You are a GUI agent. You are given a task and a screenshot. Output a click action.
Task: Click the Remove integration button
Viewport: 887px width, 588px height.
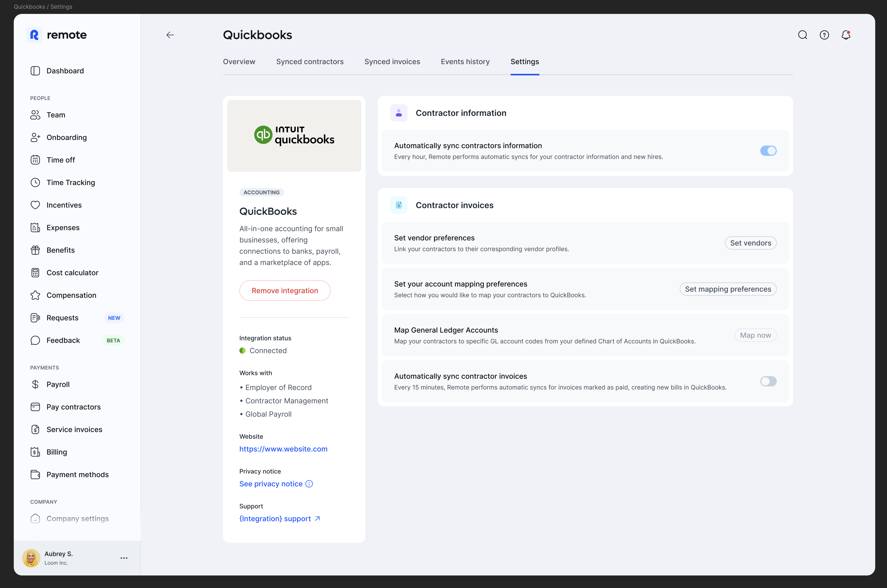(285, 291)
